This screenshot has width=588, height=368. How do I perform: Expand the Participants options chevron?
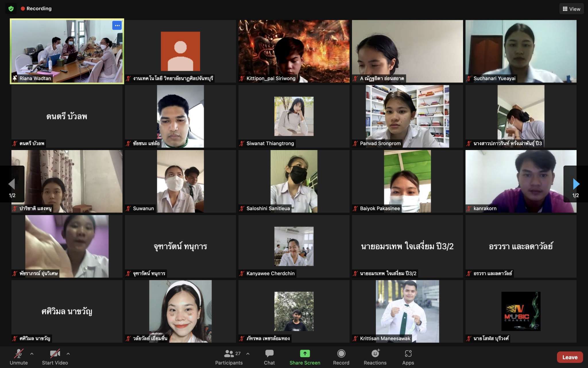tap(248, 354)
